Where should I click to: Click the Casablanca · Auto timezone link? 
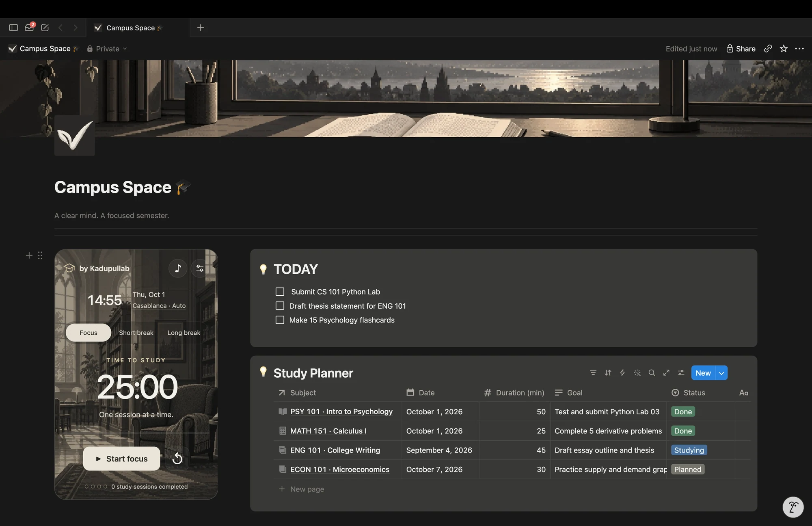(159, 305)
